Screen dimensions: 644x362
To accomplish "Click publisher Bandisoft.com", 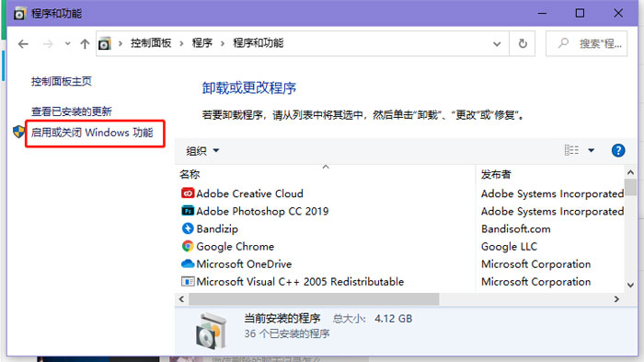I will [516, 228].
